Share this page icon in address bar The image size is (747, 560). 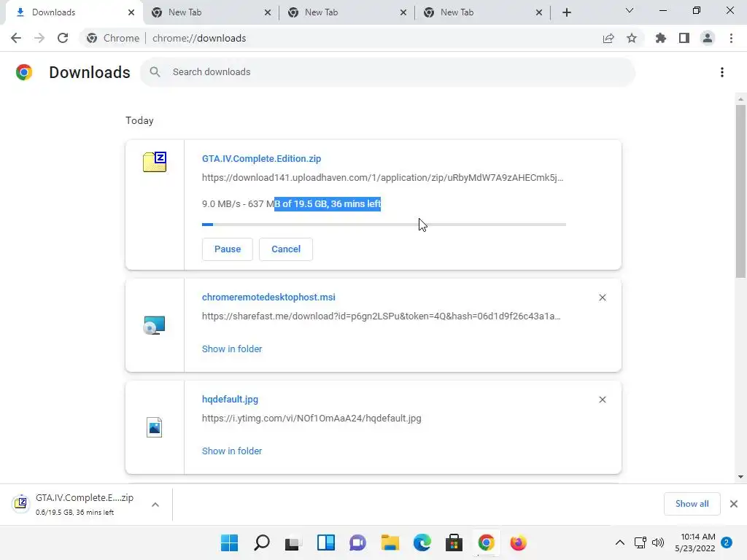608,38
